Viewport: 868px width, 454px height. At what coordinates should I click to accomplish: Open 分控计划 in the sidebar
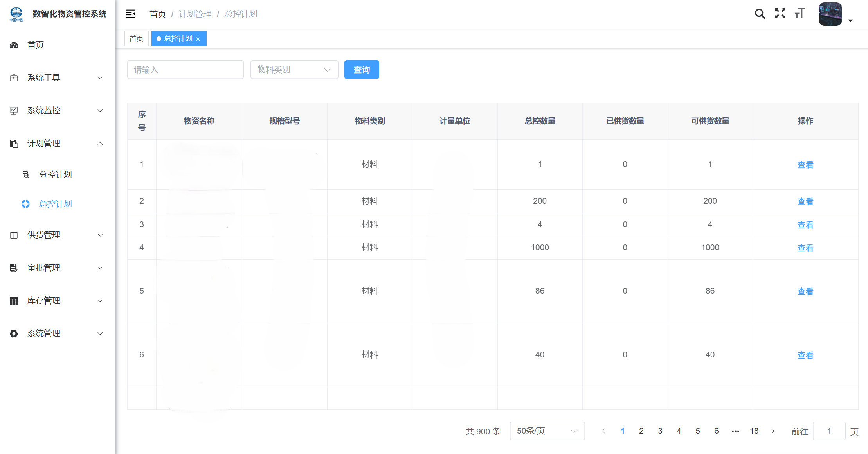coord(55,174)
